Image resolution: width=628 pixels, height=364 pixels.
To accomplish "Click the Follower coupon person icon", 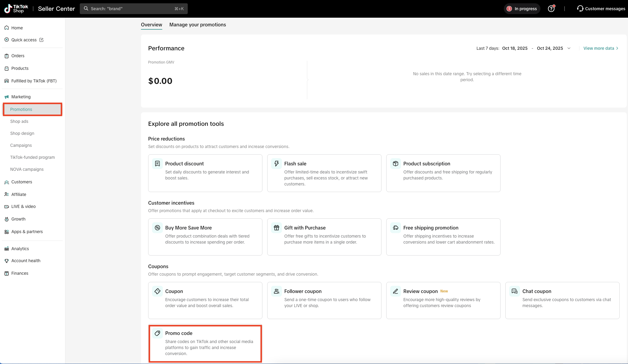I will [276, 291].
